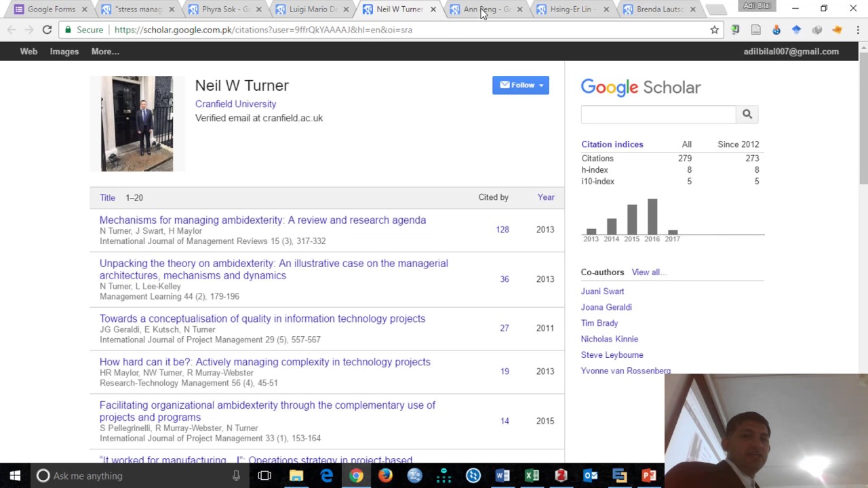This screenshot has width=868, height=488.
Task: Open "Mechanisms for managing ambidexterity" article
Action: [262, 220]
